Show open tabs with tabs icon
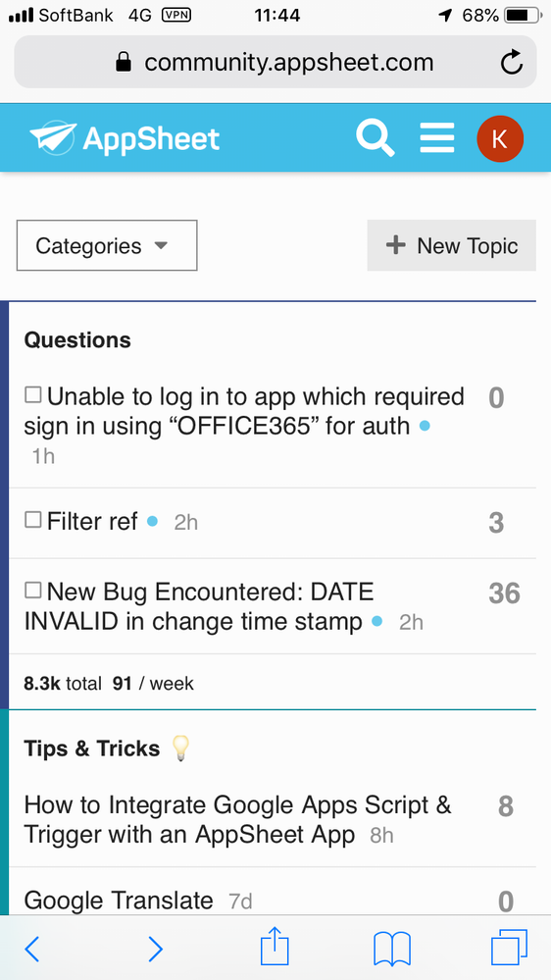The image size is (551, 980). tap(509, 948)
